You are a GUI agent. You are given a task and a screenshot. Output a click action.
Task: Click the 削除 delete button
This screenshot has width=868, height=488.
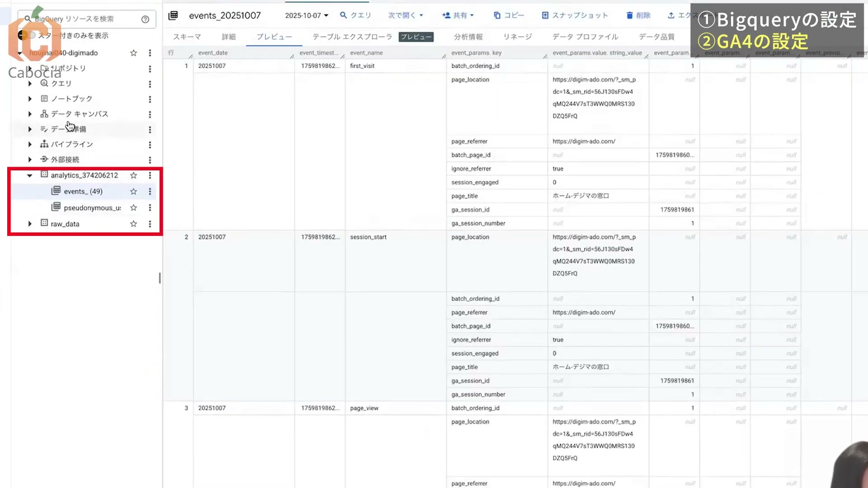click(x=638, y=15)
